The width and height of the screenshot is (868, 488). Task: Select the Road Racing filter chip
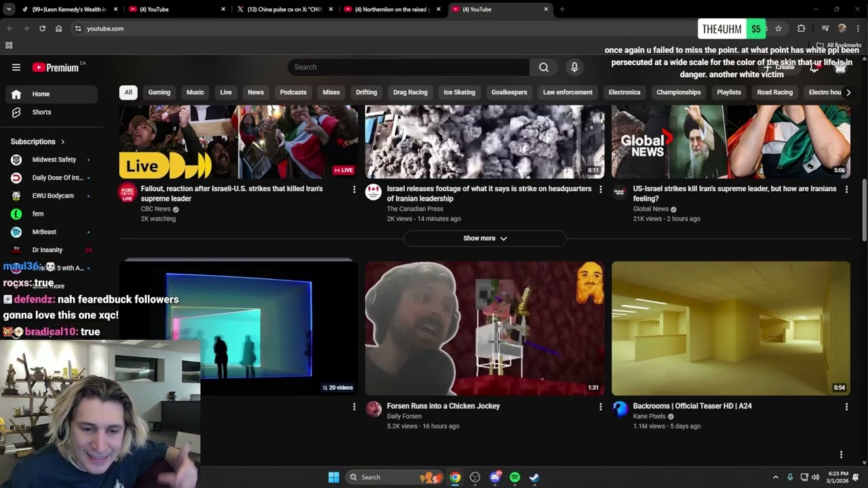(775, 92)
